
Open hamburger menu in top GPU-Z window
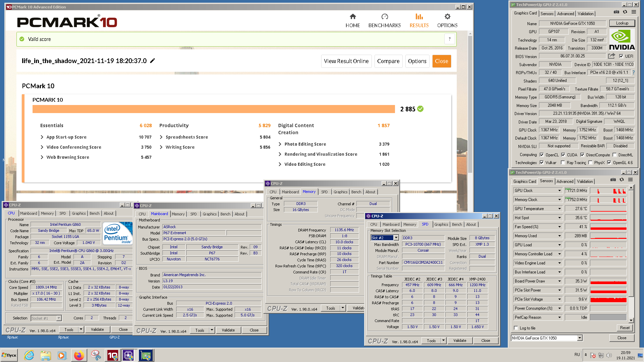(634, 12)
